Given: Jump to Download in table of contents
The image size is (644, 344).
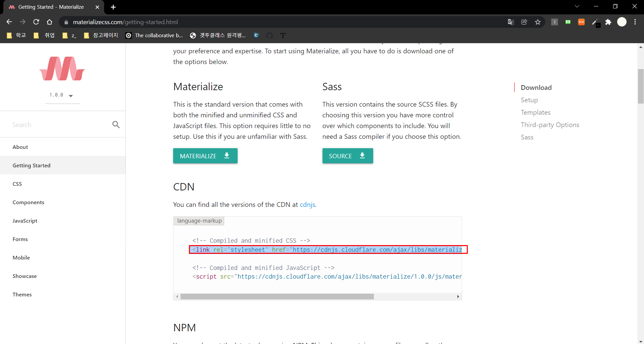Looking at the screenshot, I should point(536,88).
